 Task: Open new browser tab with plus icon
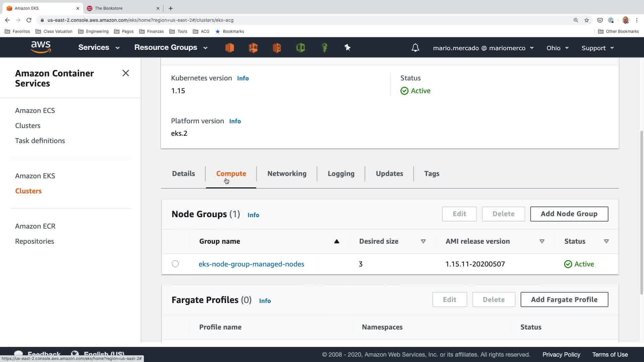coord(171,8)
